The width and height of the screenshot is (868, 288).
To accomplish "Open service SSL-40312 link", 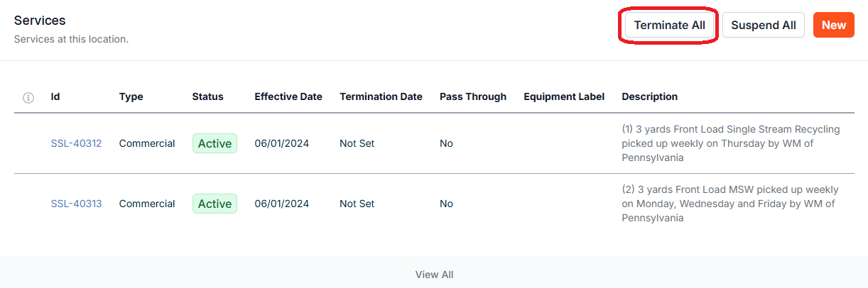I will pos(76,143).
